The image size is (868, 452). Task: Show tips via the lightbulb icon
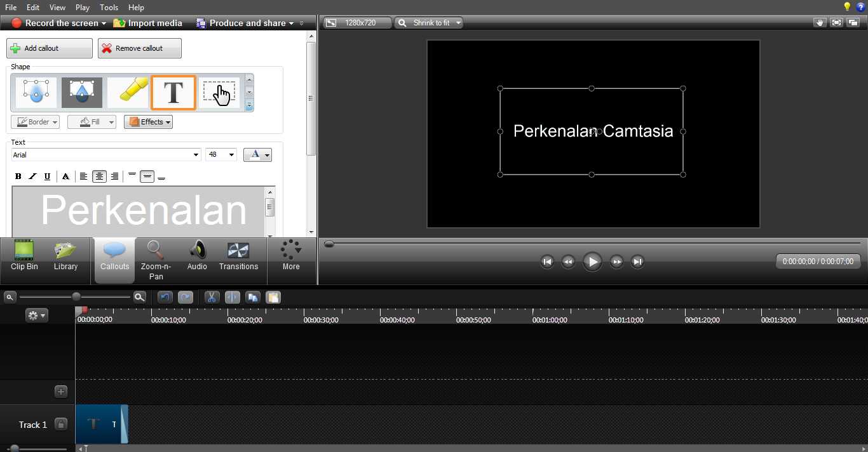pos(847,7)
